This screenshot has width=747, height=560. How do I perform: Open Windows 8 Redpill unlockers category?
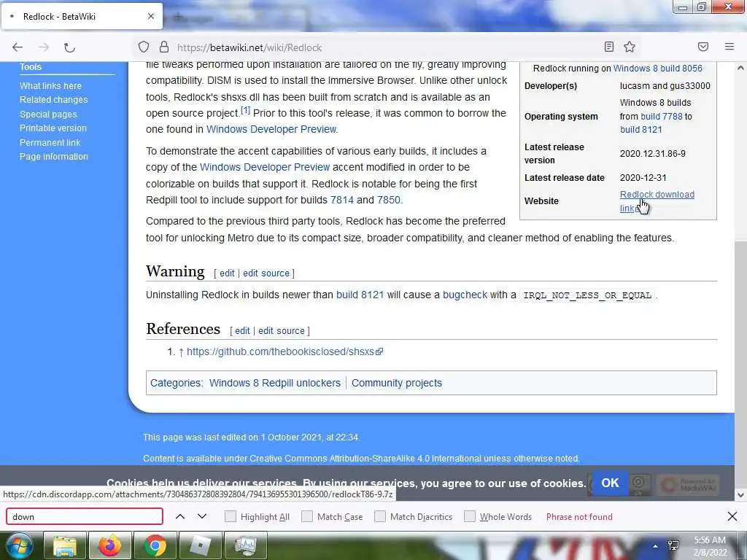(x=275, y=383)
